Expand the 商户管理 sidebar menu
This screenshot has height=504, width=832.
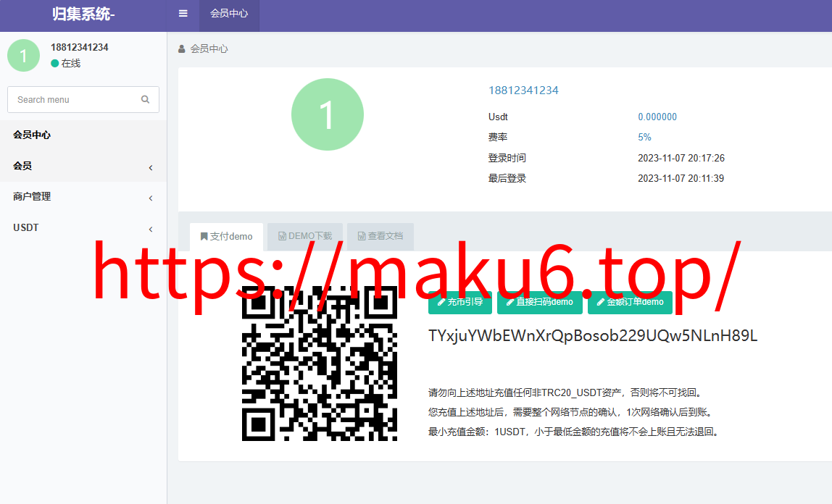(83, 197)
